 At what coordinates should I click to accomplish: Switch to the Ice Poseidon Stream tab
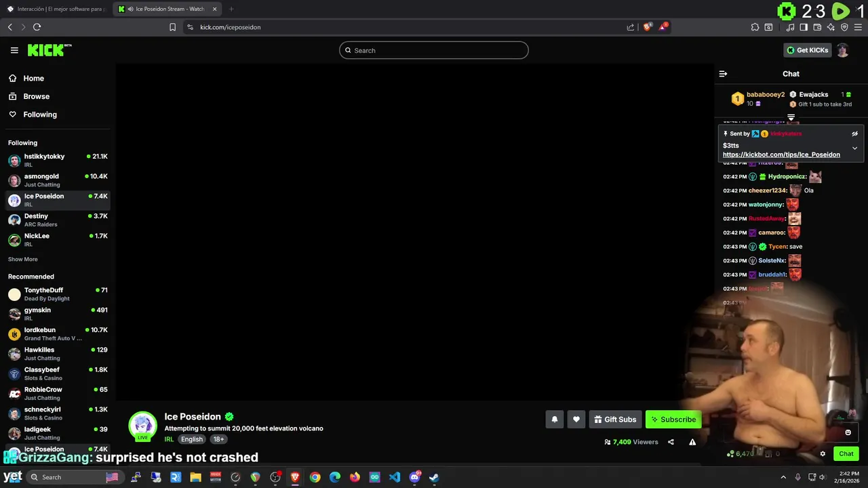(166, 9)
